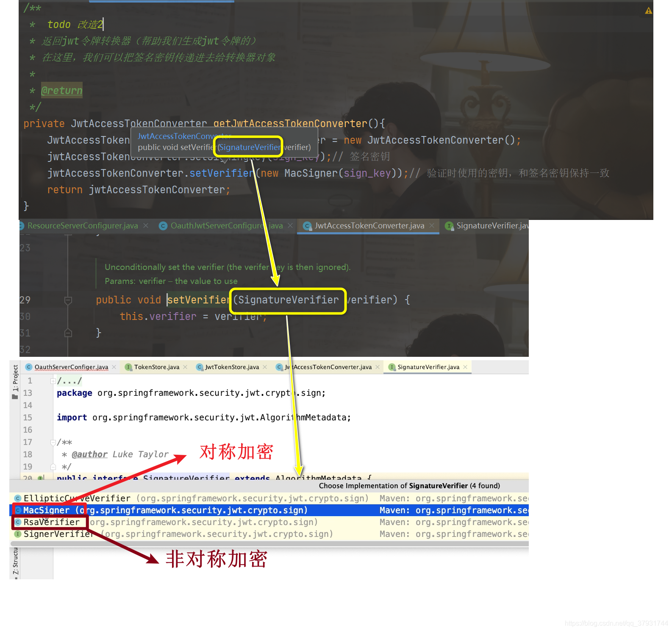Choose EllipticCurveVerifier implementation
Image resolution: width=672 pixels, height=631 pixels.
269,498
